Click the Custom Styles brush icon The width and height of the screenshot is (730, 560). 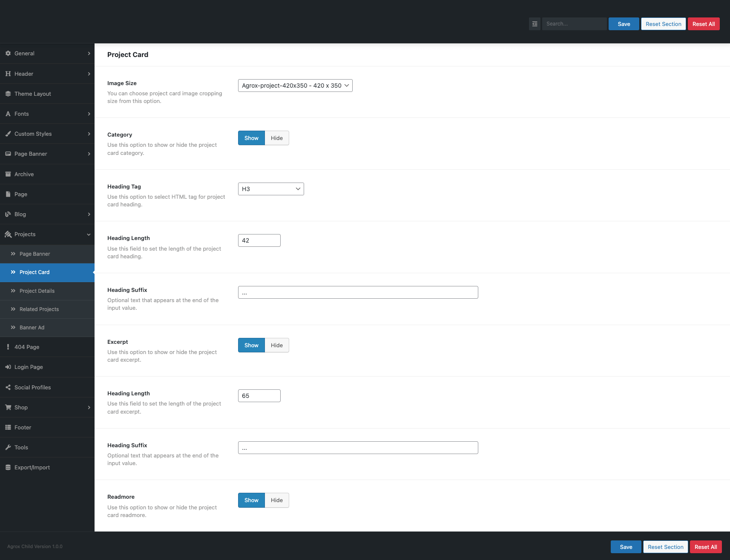coord(8,134)
